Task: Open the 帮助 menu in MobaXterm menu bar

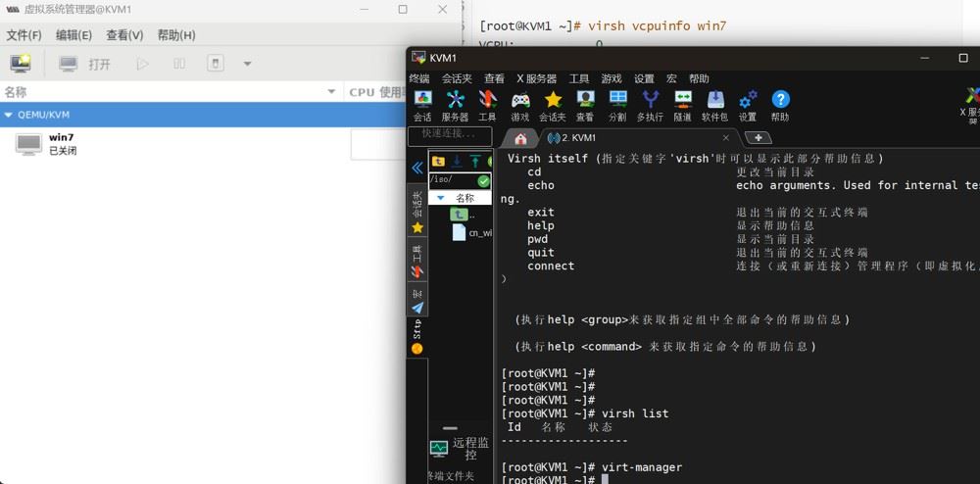Action: click(699, 79)
